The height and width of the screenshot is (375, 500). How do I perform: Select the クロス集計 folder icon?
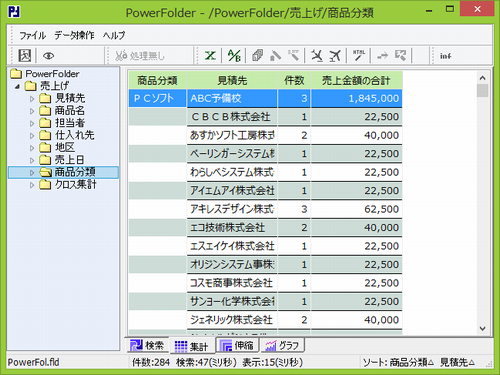click(x=45, y=185)
